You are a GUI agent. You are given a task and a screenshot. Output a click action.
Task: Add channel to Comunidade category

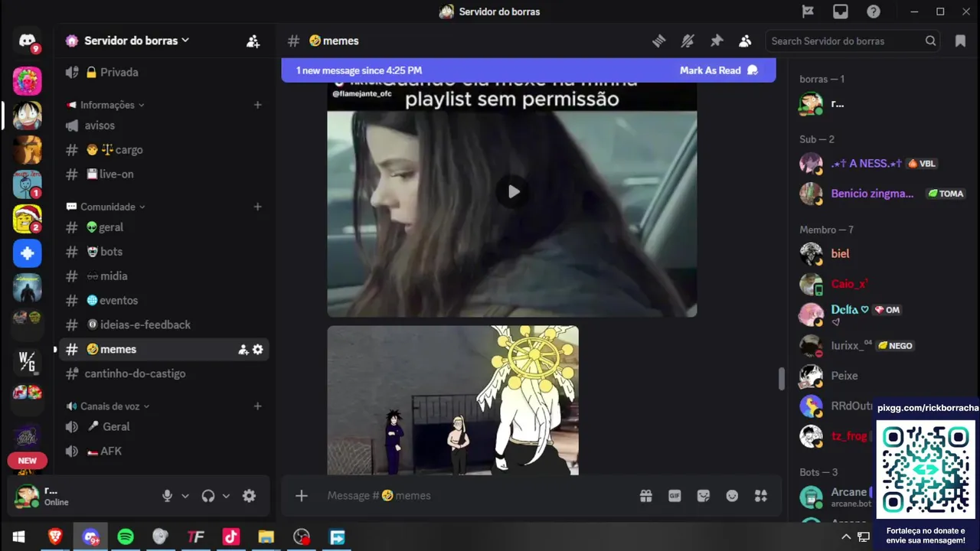pos(257,207)
